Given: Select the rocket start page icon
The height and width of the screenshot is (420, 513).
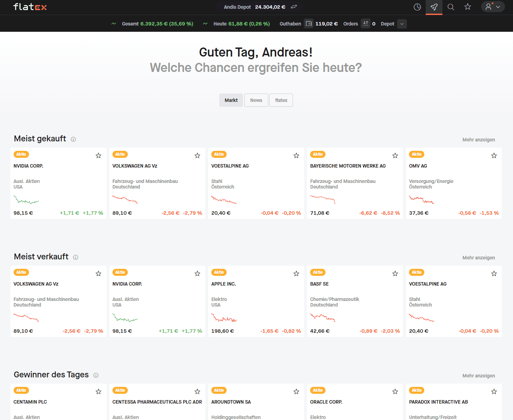Looking at the screenshot, I should pos(434,7).
